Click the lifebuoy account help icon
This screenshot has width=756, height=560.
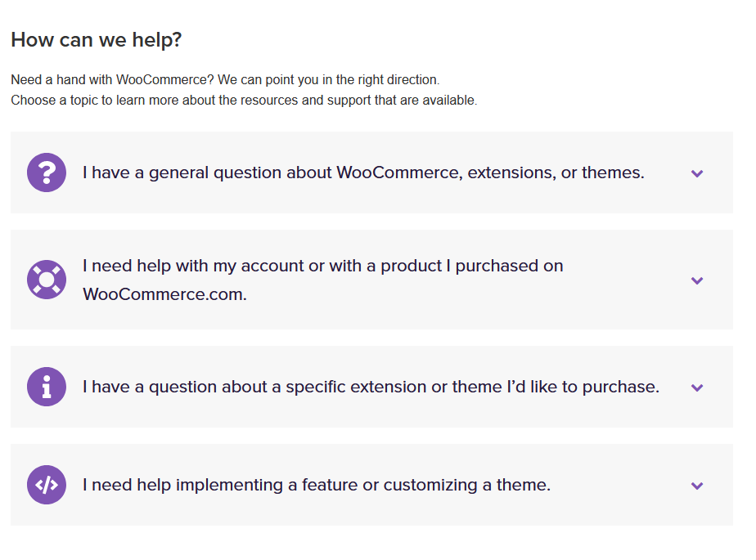coord(47,280)
